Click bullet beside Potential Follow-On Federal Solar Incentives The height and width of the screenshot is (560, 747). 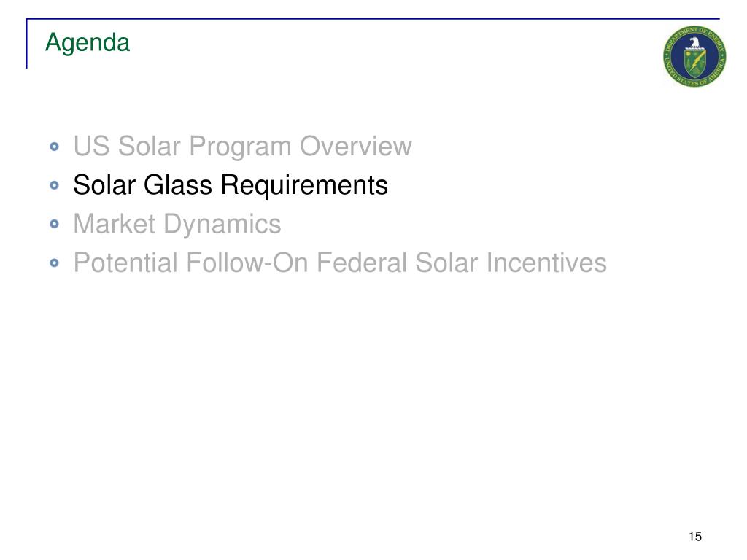coord(54,262)
